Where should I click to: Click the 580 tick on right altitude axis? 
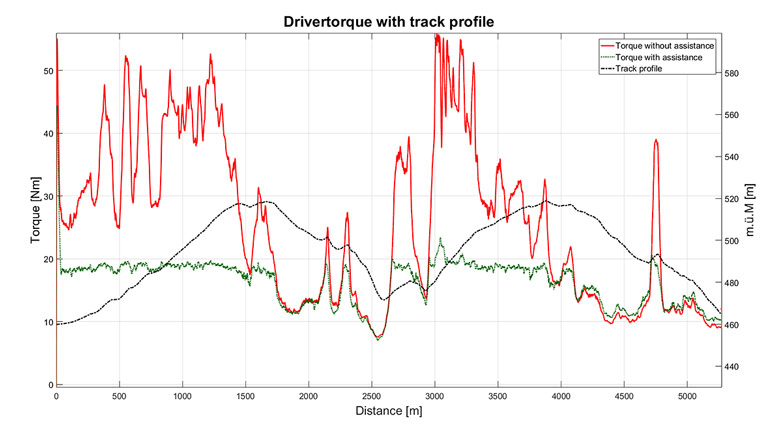[x=734, y=74]
